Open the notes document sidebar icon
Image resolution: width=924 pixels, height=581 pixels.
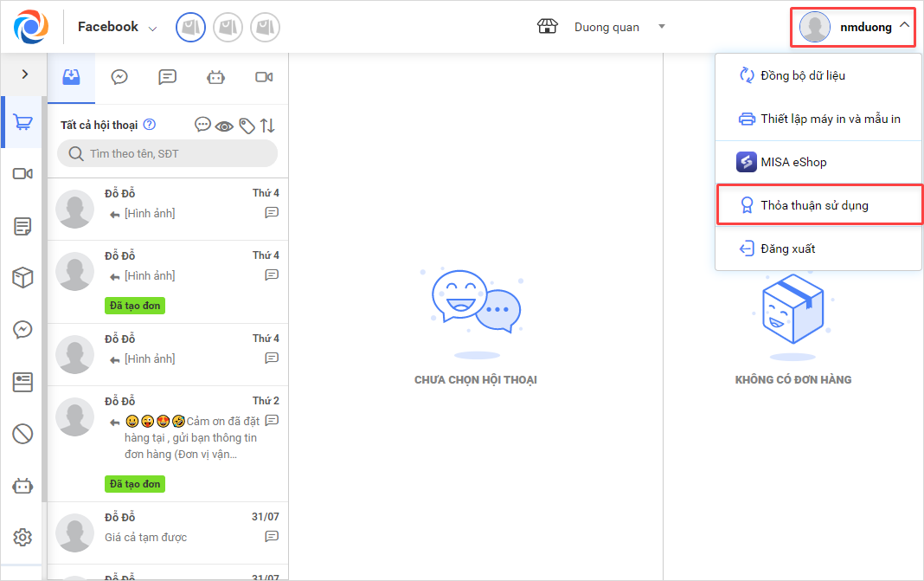[x=23, y=226]
